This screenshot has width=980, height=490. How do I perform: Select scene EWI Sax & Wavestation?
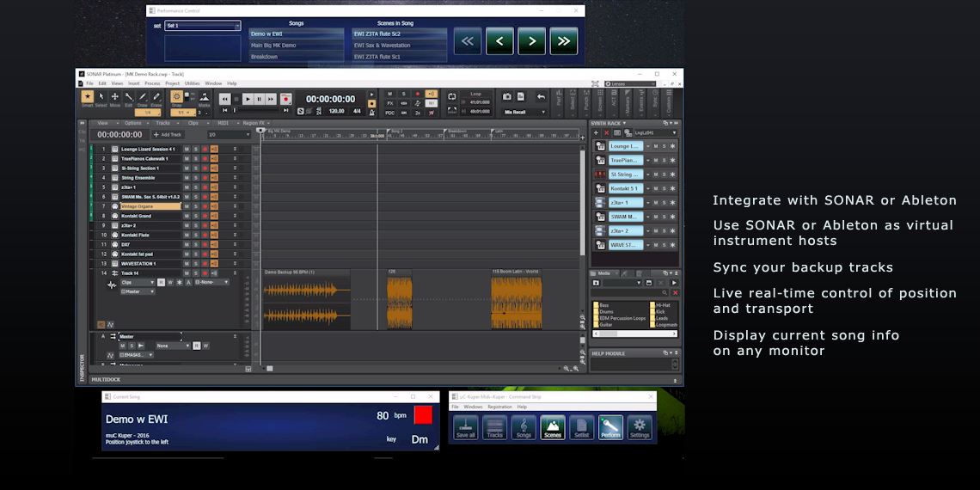tap(400, 45)
